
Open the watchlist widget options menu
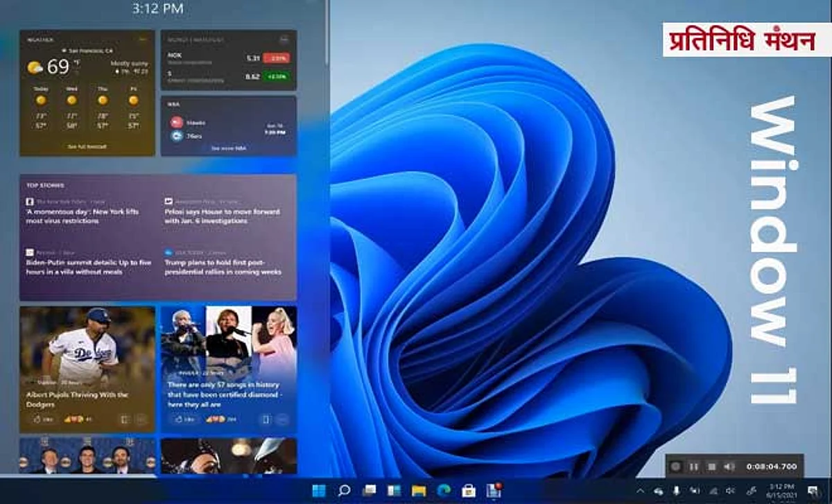(x=284, y=40)
